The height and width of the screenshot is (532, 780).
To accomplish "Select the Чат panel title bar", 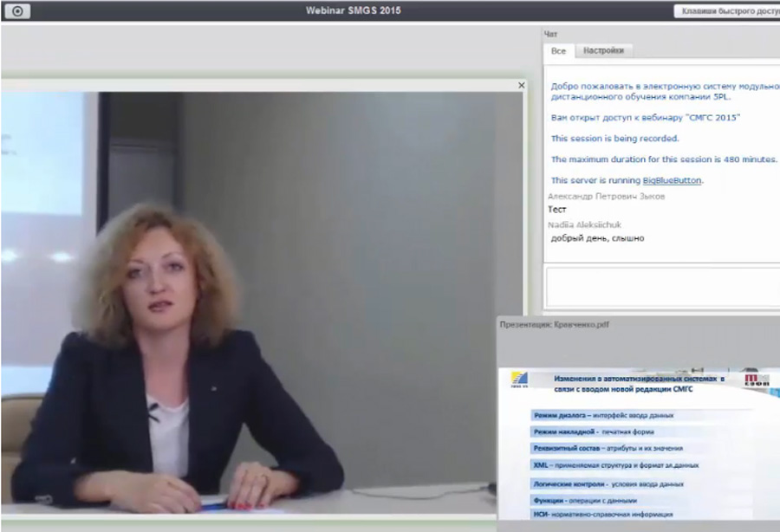I will click(x=551, y=35).
